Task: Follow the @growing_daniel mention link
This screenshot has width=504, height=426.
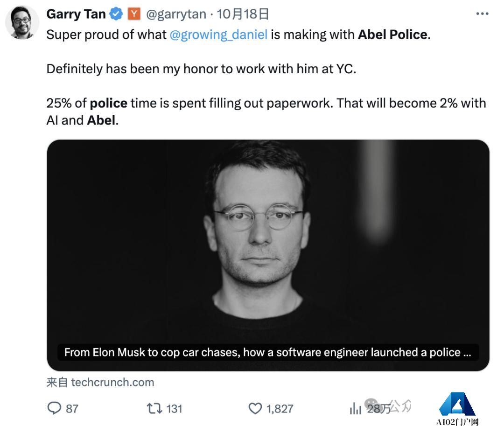Action: click(x=218, y=35)
